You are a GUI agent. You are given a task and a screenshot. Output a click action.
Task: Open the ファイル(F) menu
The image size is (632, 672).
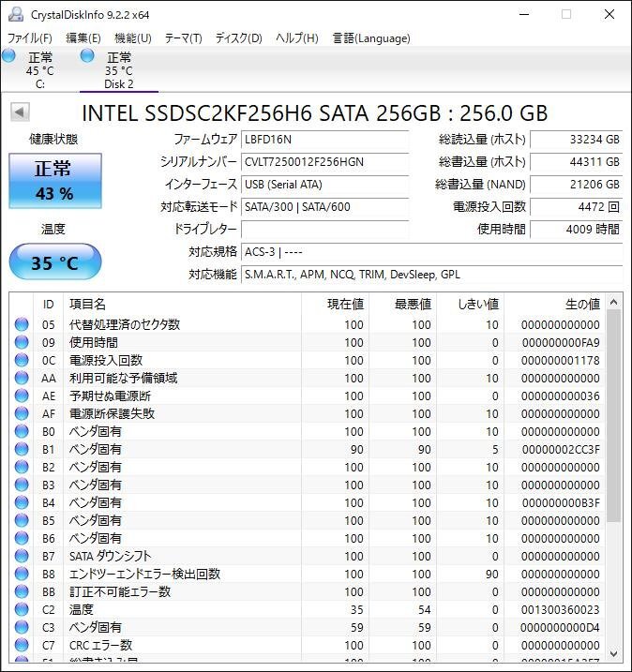30,38
